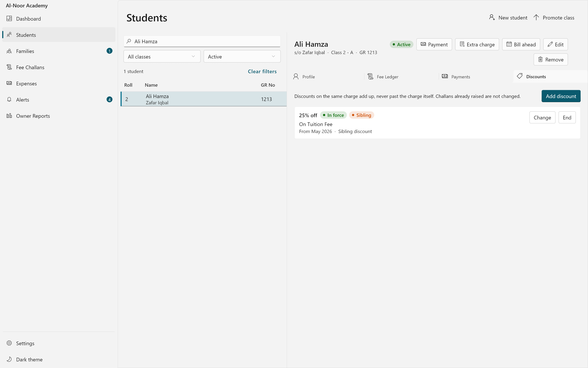The height and width of the screenshot is (368, 588).
Task: Click the Discounts tab tag icon
Action: click(x=520, y=76)
